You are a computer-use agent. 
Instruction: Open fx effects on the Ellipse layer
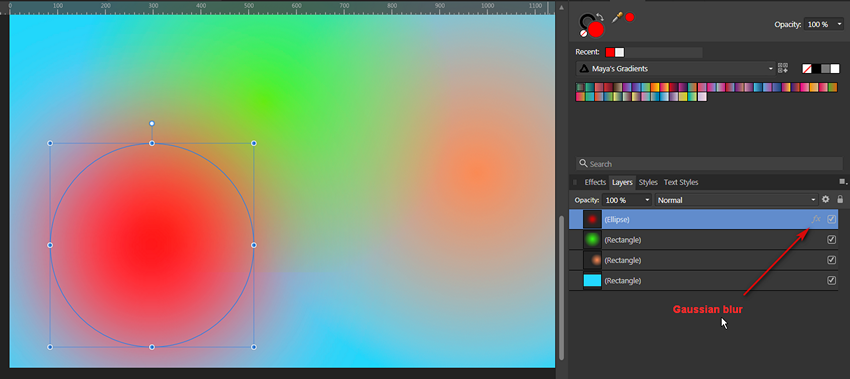(816, 219)
